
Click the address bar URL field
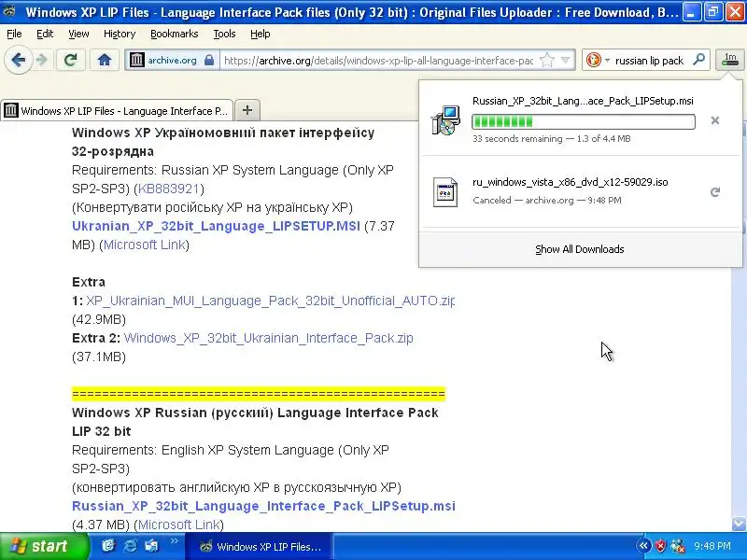(379, 61)
